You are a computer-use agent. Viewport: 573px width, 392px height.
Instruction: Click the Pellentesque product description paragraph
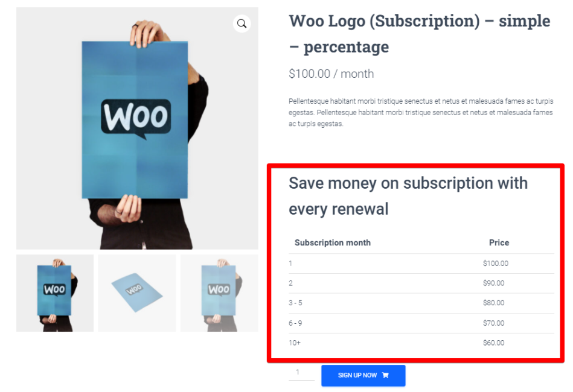pos(421,112)
